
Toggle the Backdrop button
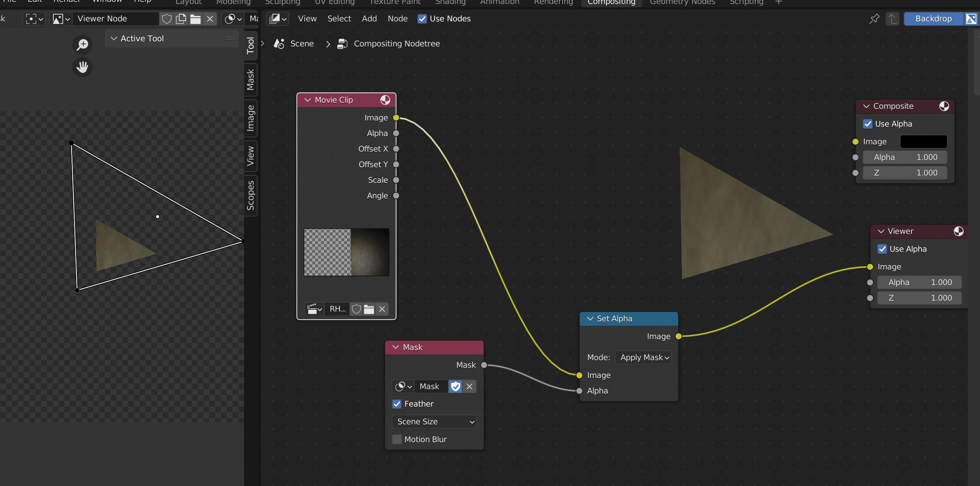tap(934, 18)
